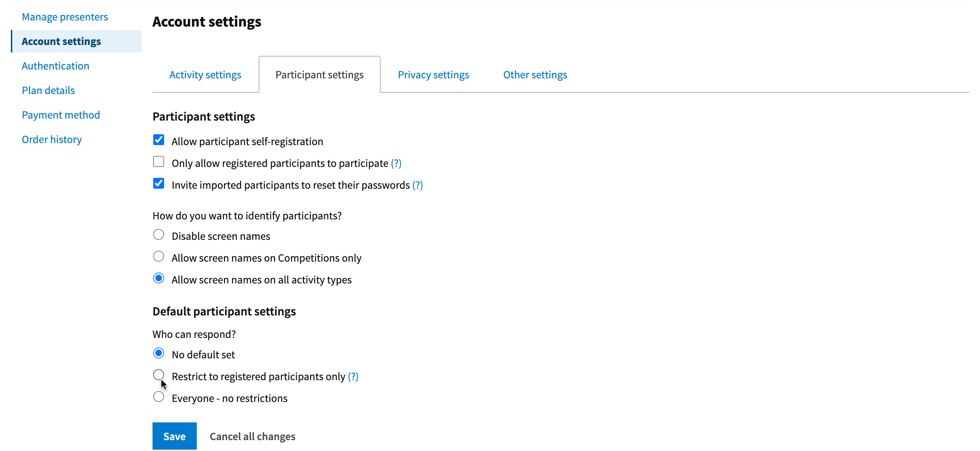Image resolution: width=980 pixels, height=451 pixels.
Task: Choose No default set radio button
Action: [159, 354]
